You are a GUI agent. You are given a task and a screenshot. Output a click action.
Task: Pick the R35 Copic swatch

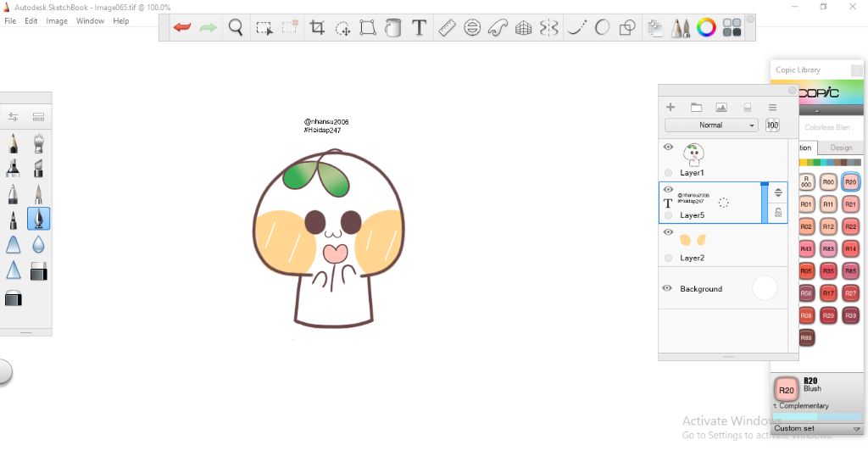tap(828, 271)
